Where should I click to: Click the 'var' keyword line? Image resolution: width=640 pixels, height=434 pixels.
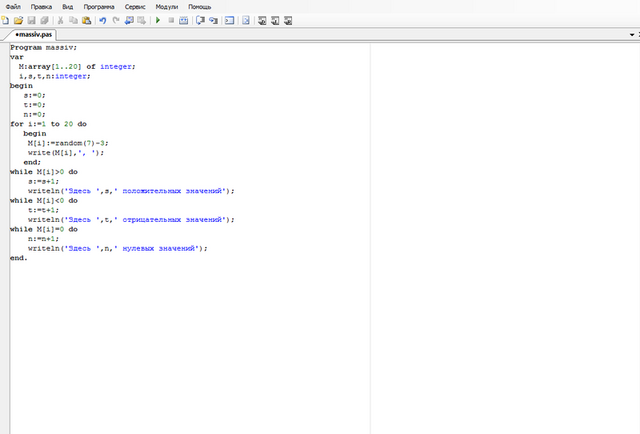(x=17, y=57)
